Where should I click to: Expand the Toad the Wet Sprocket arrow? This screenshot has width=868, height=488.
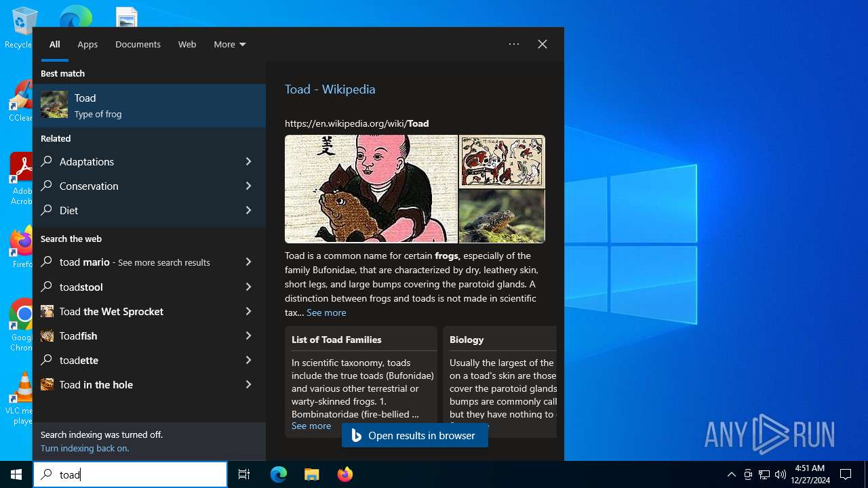(x=248, y=311)
